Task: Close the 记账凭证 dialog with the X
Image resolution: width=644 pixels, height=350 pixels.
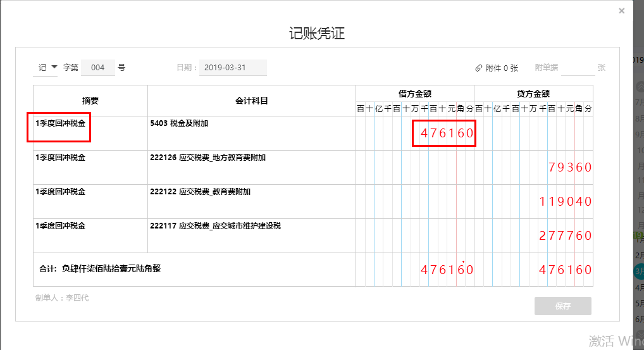Action: click(621, 11)
